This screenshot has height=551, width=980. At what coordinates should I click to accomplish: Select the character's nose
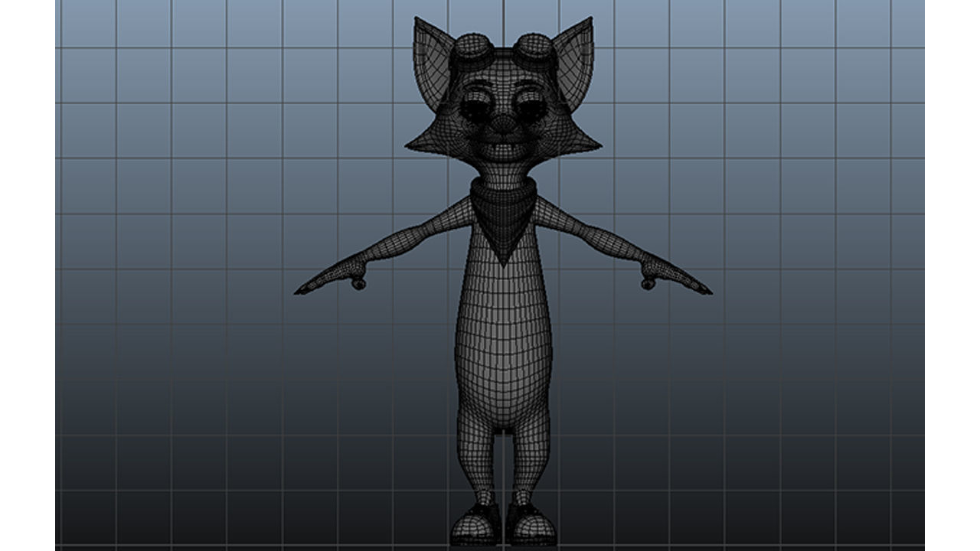coord(502,125)
